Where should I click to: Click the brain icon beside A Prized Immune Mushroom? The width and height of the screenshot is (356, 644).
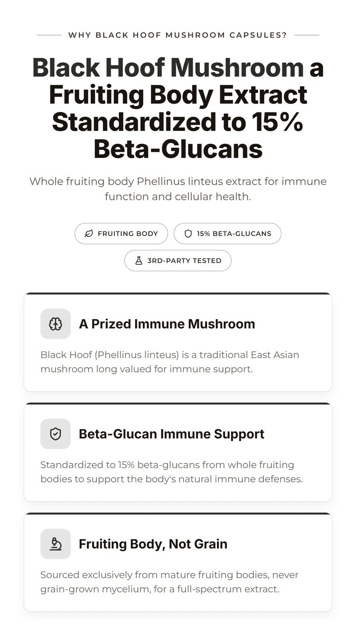(x=56, y=324)
